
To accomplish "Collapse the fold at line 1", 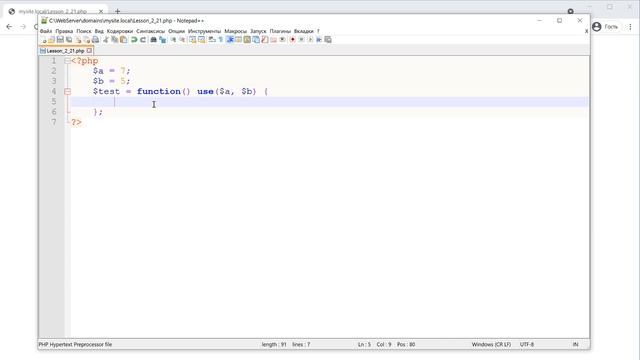I will point(67,61).
